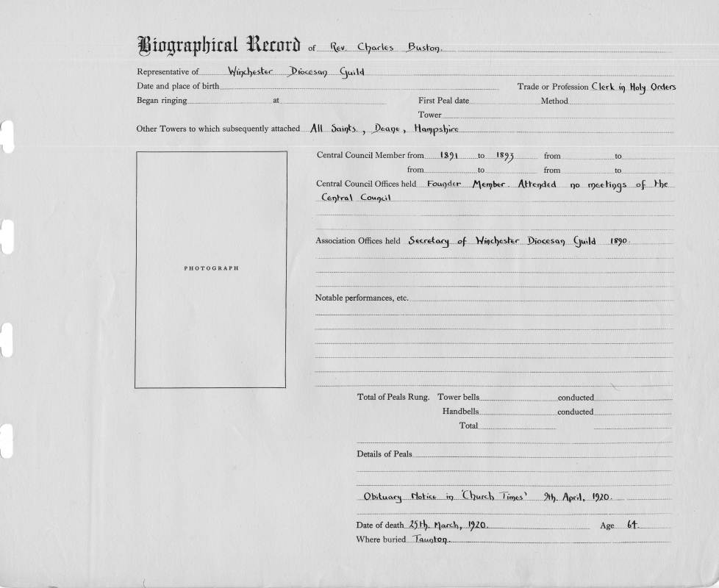Click the empty Date and place of birth line
The height and width of the screenshot is (588, 719).
pos(368,87)
